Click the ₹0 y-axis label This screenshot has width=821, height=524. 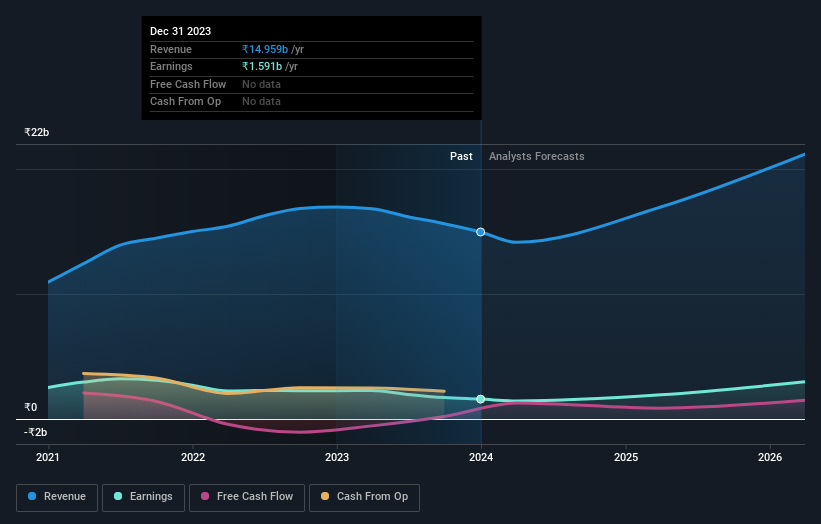(30, 407)
